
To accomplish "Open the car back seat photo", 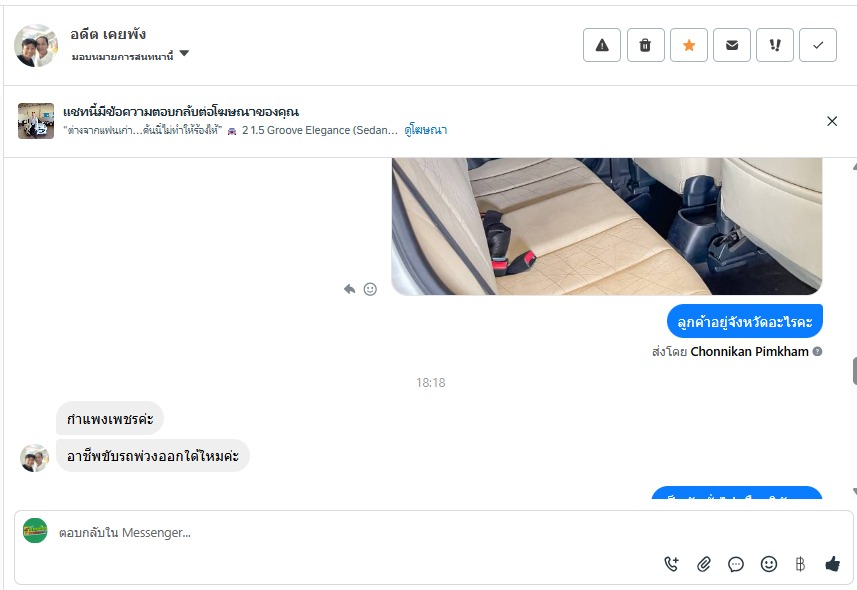I will [607, 226].
